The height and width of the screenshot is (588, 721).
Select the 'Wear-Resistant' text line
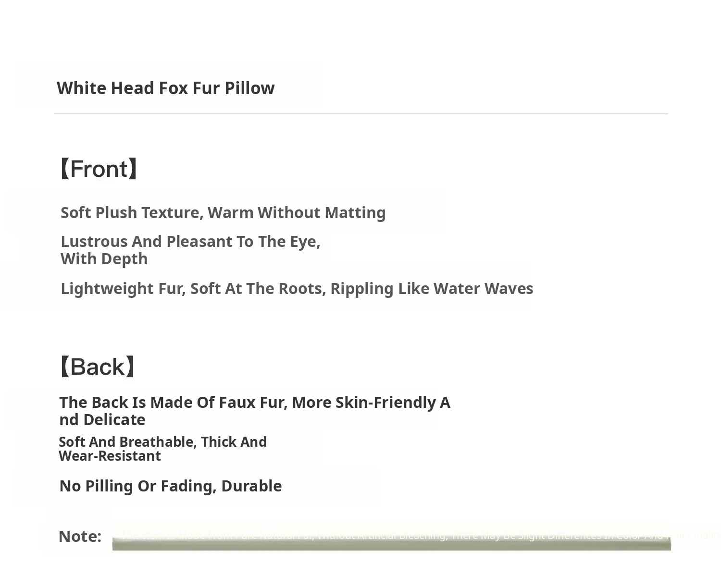coord(110,456)
